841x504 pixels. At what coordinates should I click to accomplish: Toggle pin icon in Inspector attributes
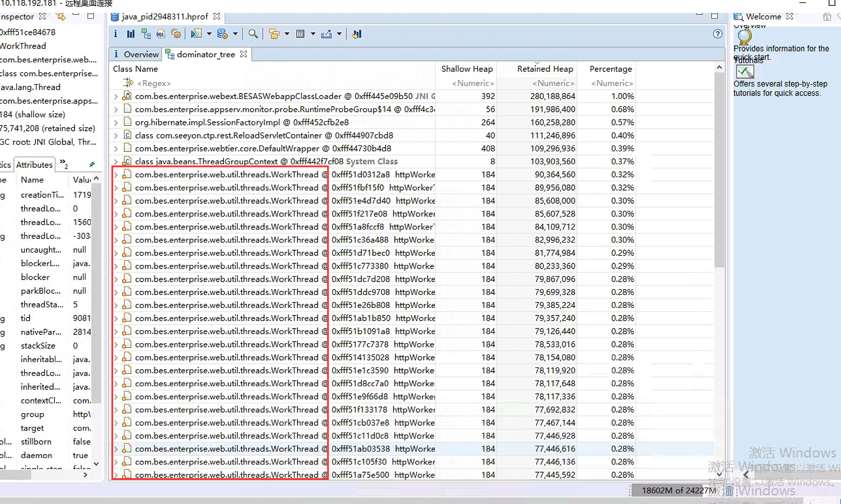coord(92,165)
